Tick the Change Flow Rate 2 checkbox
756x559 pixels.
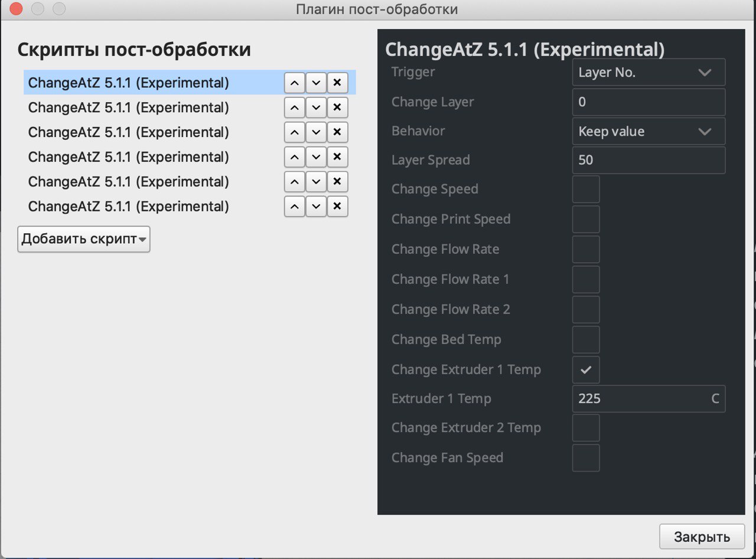pyautogui.click(x=586, y=310)
